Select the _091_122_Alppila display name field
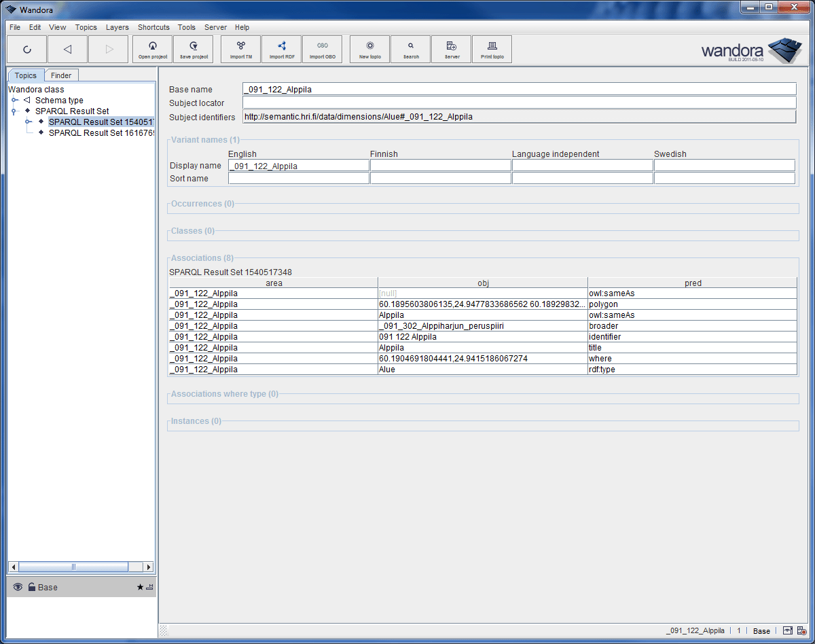 click(299, 165)
